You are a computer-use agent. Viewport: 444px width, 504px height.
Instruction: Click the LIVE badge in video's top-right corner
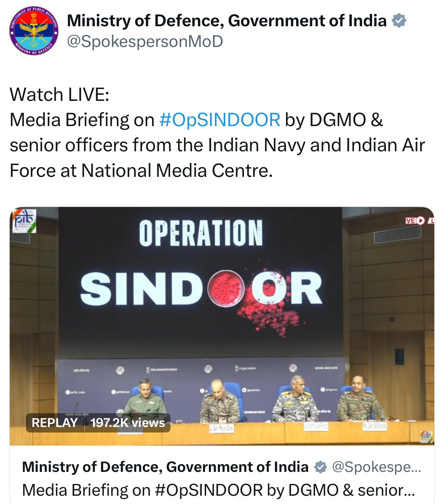(x=419, y=220)
